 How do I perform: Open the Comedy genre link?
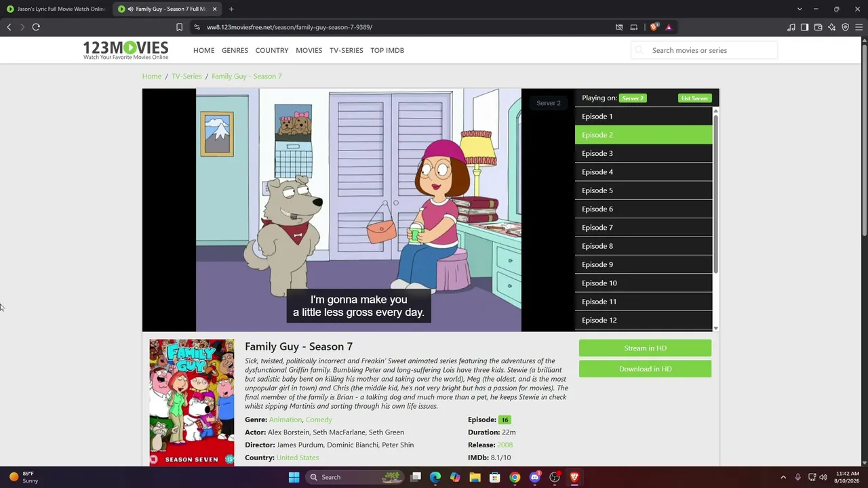(x=319, y=420)
